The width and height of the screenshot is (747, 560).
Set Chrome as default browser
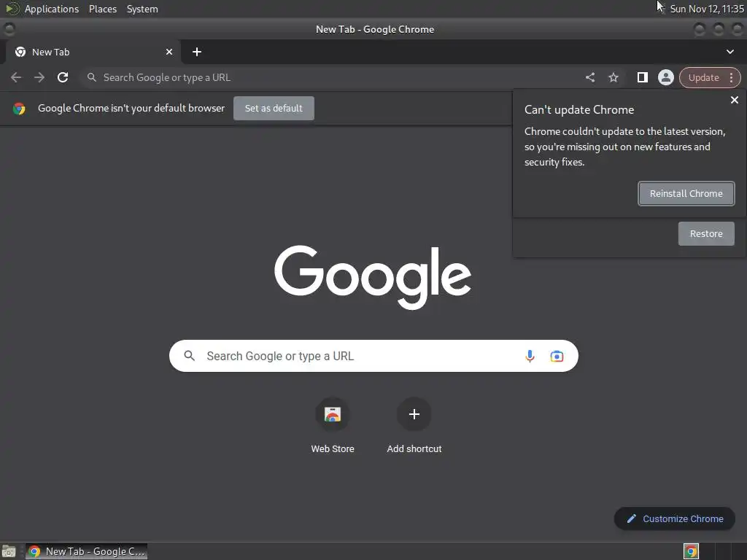pyautogui.click(x=274, y=108)
